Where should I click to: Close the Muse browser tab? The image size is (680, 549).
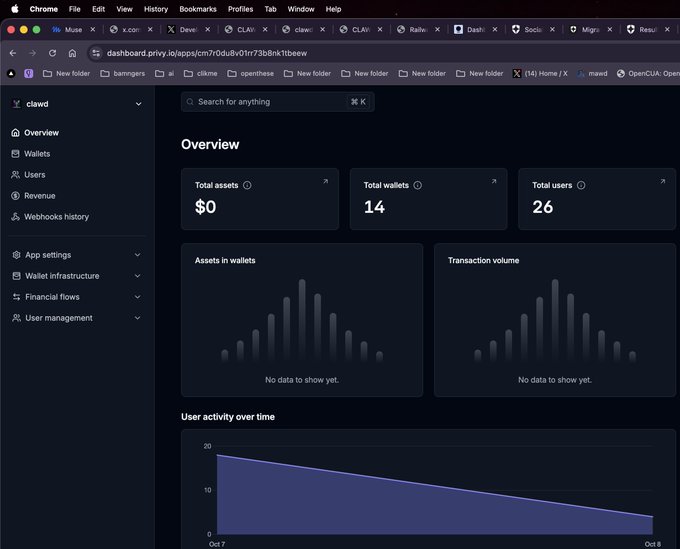pos(93,29)
